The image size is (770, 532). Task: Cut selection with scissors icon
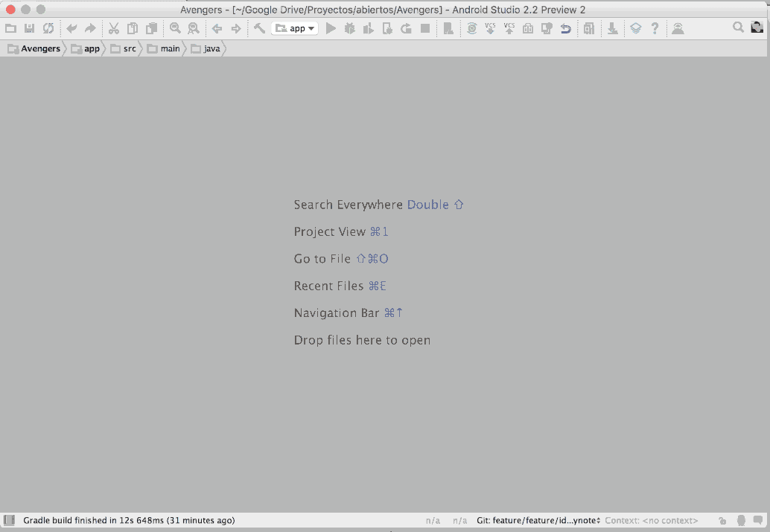[x=113, y=28]
